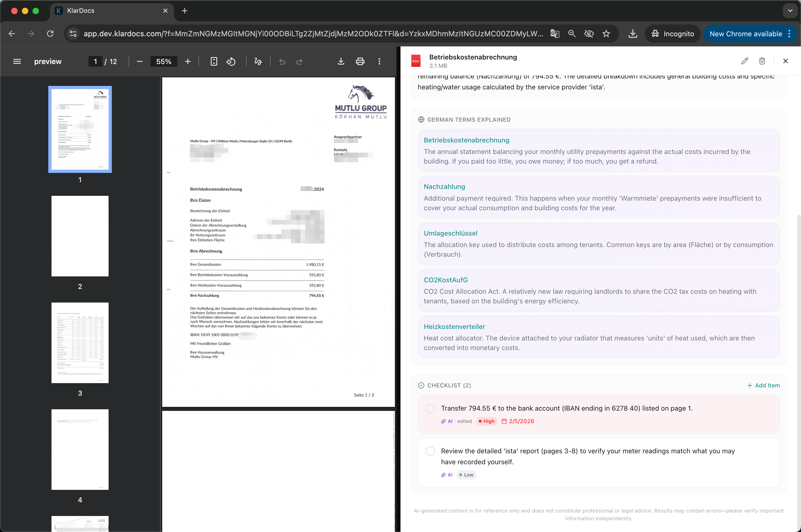801x532 pixels.
Task: Click Add Item in the checklist
Action: (763, 386)
